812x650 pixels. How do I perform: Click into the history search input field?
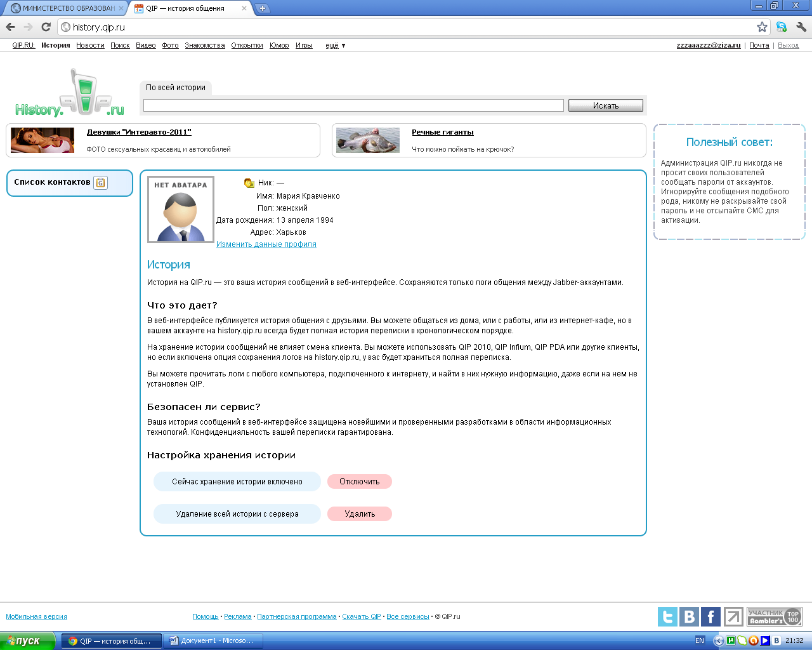(x=353, y=105)
